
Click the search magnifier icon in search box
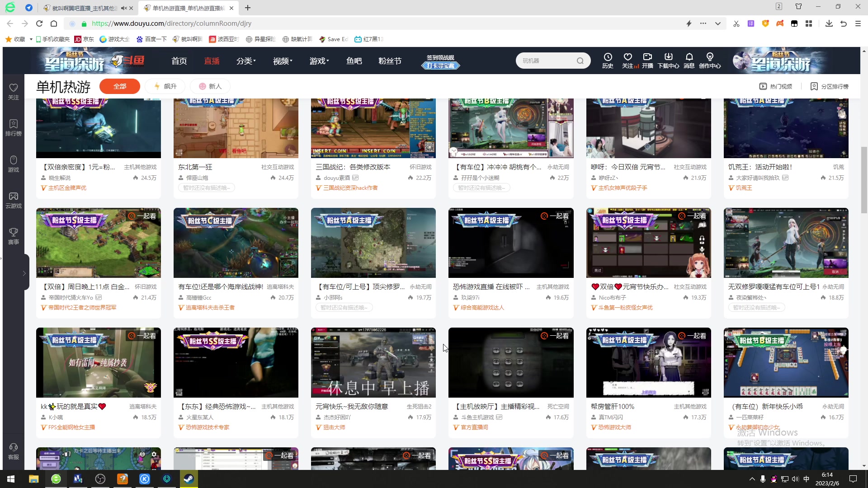click(580, 61)
